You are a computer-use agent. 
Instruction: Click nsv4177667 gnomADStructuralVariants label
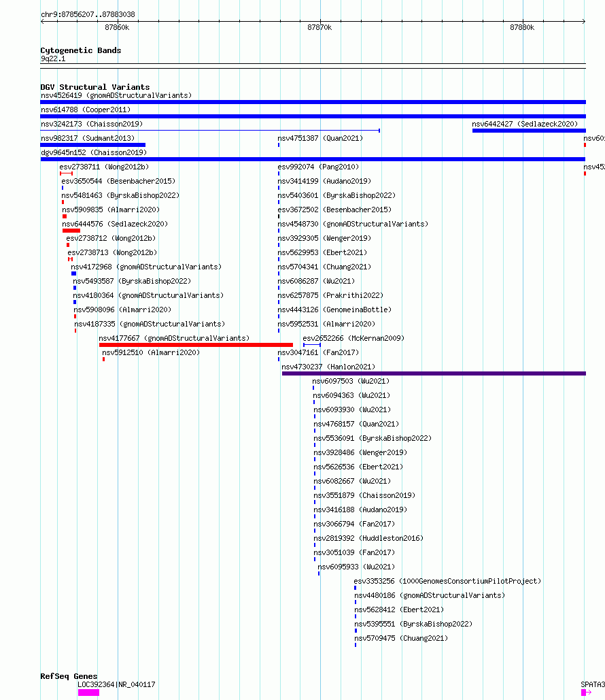point(174,338)
